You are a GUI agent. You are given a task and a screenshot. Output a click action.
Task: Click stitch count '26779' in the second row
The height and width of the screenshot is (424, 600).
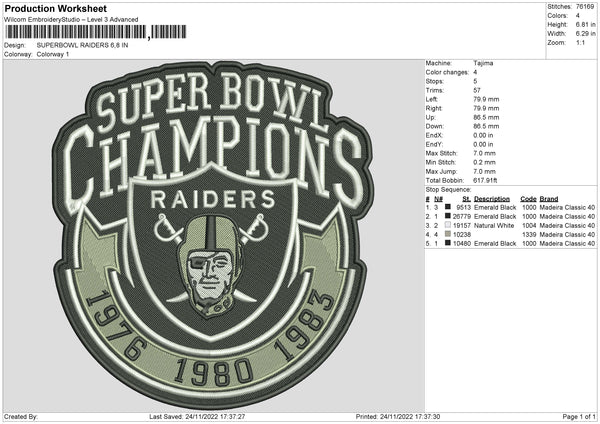point(462,217)
